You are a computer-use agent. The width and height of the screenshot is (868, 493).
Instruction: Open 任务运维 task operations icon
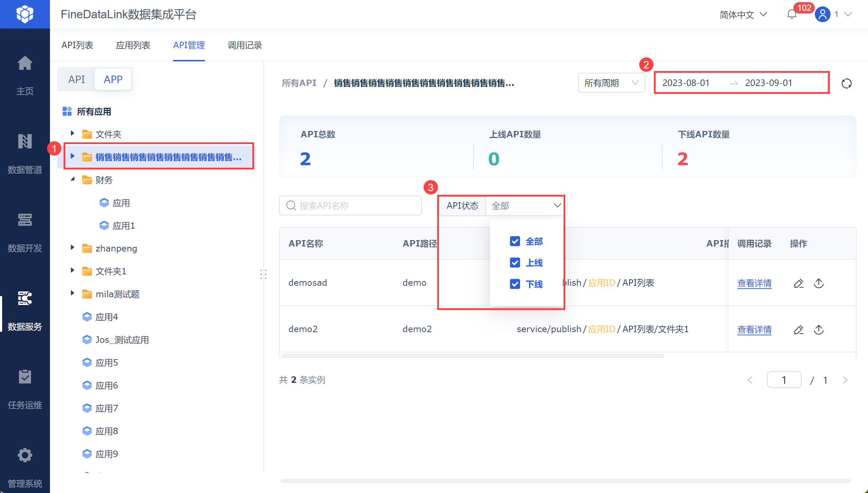(25, 377)
